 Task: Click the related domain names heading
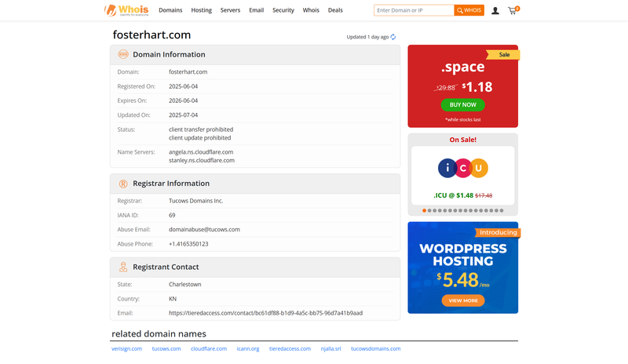tap(159, 334)
